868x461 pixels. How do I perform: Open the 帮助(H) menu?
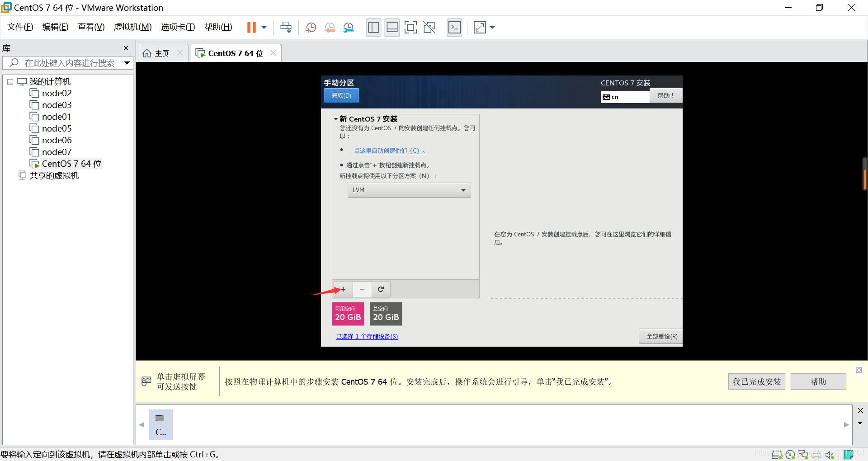(x=218, y=27)
